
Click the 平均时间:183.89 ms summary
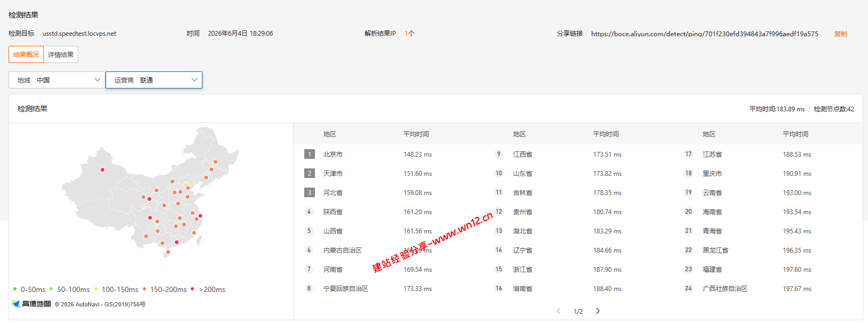(777, 109)
